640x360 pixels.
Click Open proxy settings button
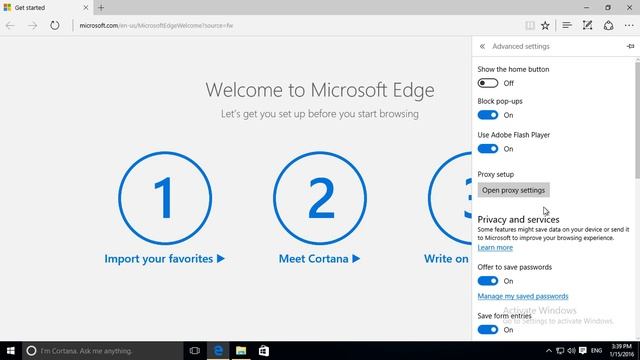[513, 190]
